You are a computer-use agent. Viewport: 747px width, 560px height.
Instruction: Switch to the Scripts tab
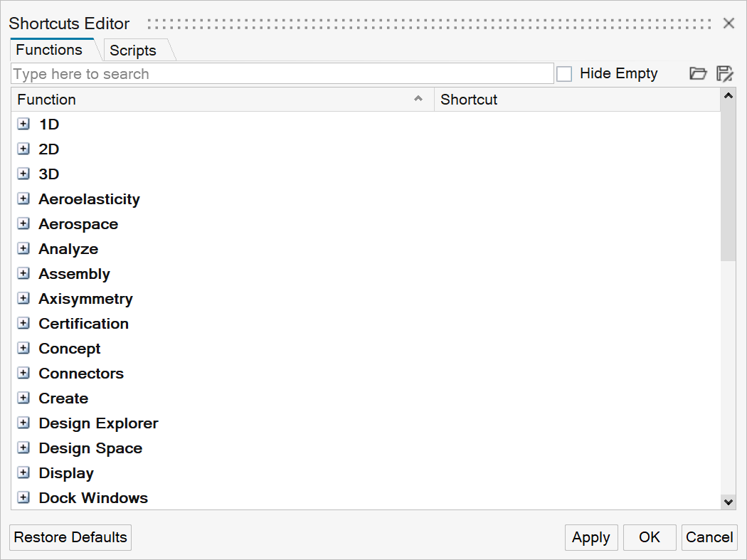133,51
